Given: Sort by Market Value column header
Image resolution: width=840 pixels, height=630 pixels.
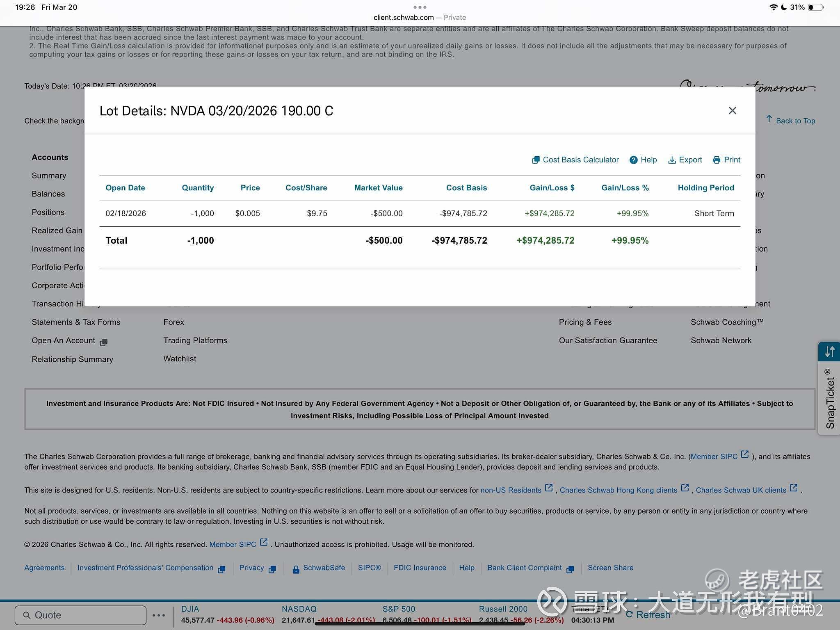Looking at the screenshot, I should pyautogui.click(x=378, y=188).
